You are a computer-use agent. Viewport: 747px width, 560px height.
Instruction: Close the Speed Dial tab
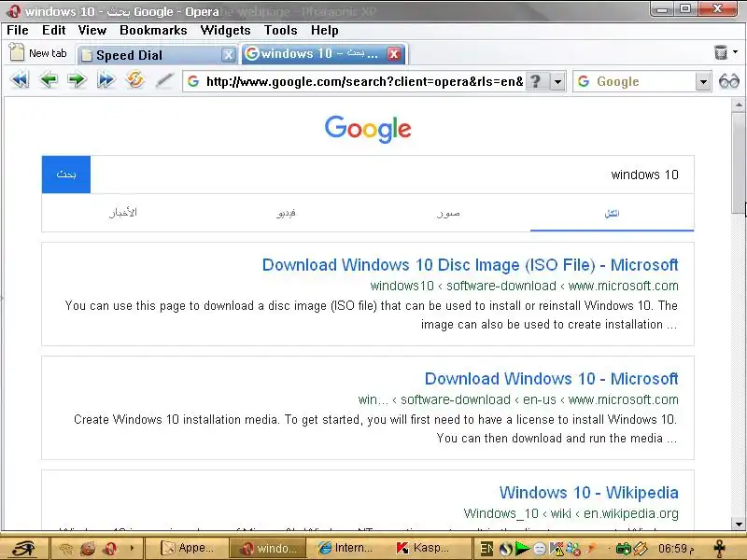coord(229,55)
